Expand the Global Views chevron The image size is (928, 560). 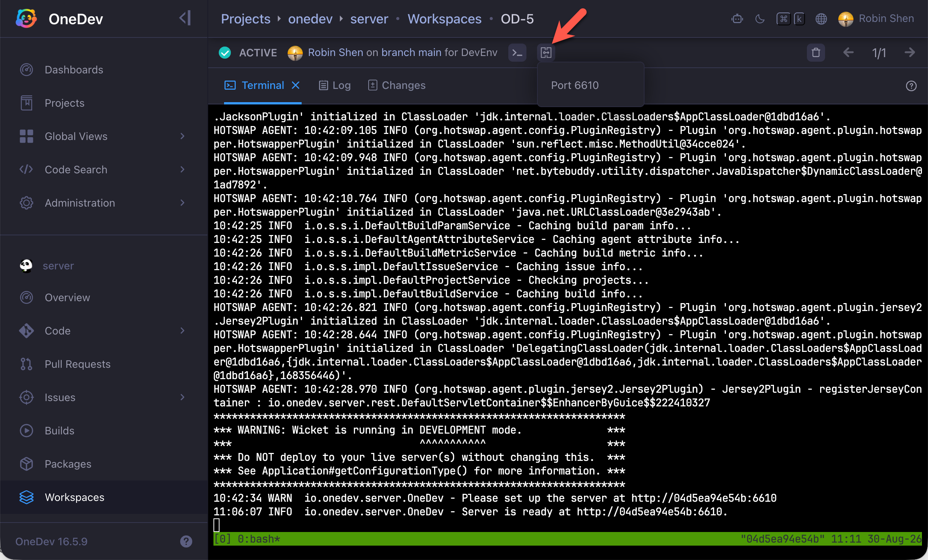coord(182,136)
